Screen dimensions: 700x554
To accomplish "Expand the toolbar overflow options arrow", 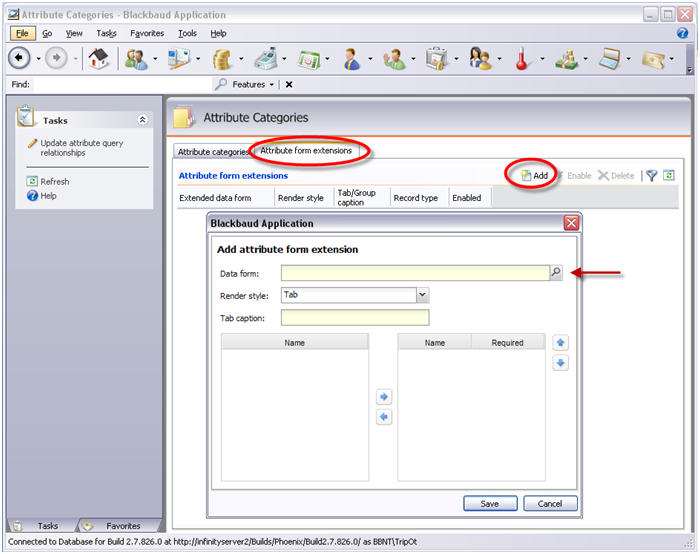I will click(689, 70).
